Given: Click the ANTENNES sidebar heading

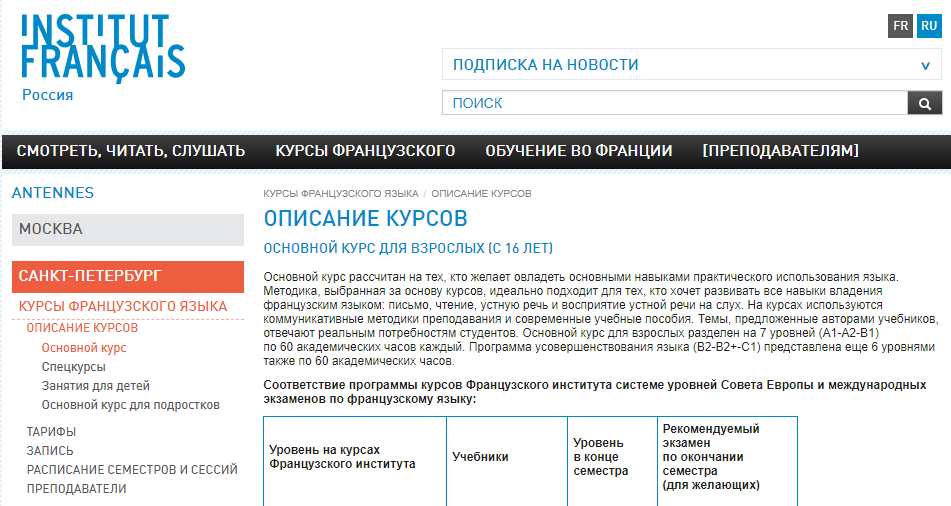Looking at the screenshot, I should click(53, 193).
